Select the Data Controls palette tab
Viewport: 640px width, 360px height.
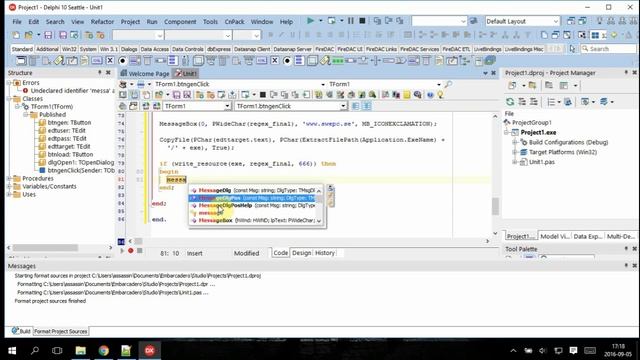coord(187,49)
